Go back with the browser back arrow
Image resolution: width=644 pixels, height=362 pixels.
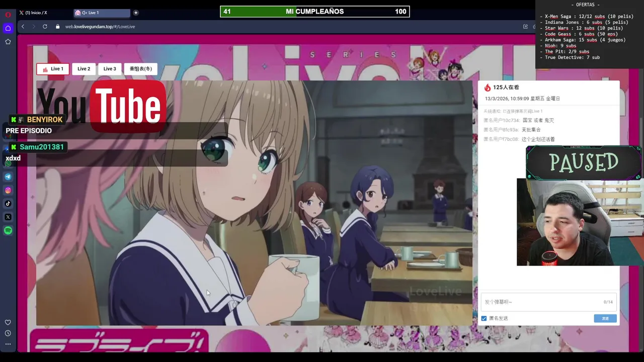23,27
